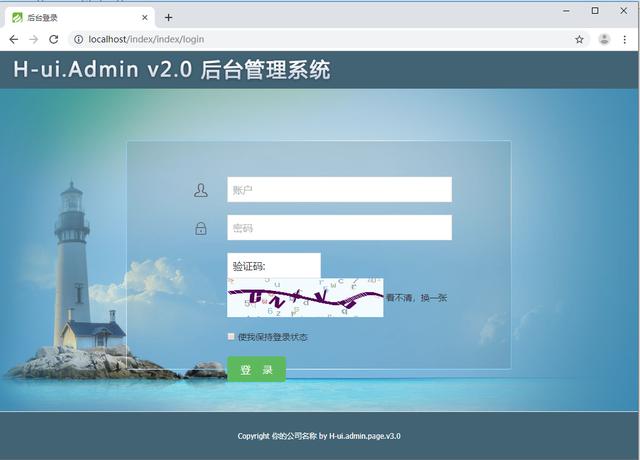The image size is (640, 460).
Task: View site information icon beside localhost
Action: point(77,39)
